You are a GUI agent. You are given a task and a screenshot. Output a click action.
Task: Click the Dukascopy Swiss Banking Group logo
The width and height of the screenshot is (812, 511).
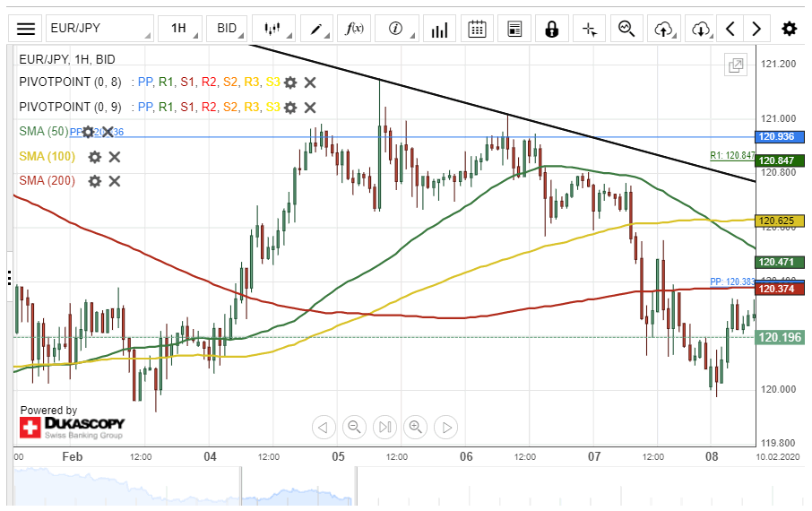coord(73,427)
